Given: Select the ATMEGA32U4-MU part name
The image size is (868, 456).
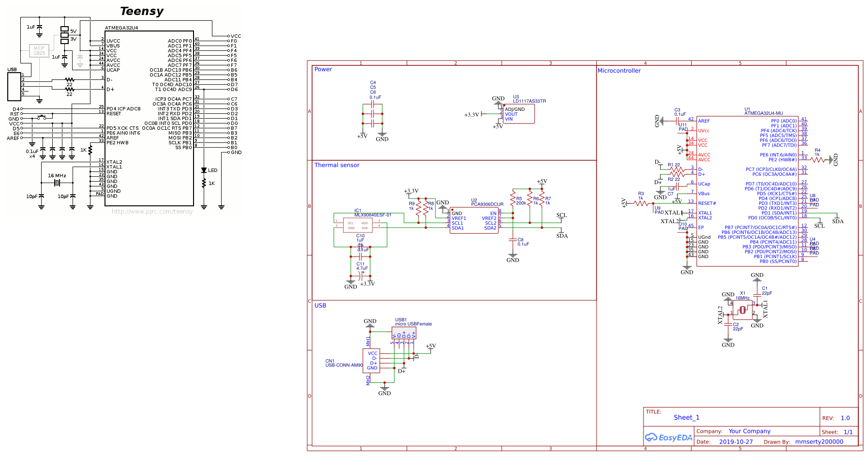Looking at the screenshot, I should tap(763, 113).
